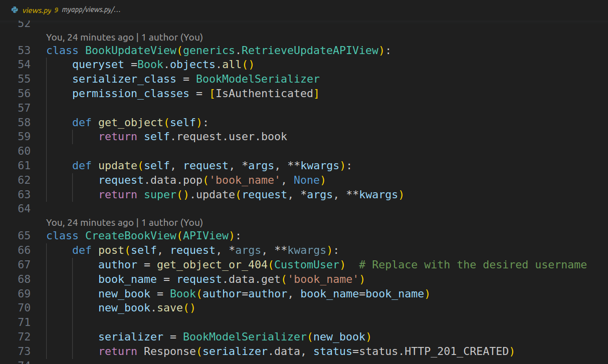Viewport: 608px width, 364px height.
Task: Open the CodeLens authorship above BookUpdateView
Action: pyautogui.click(x=124, y=37)
